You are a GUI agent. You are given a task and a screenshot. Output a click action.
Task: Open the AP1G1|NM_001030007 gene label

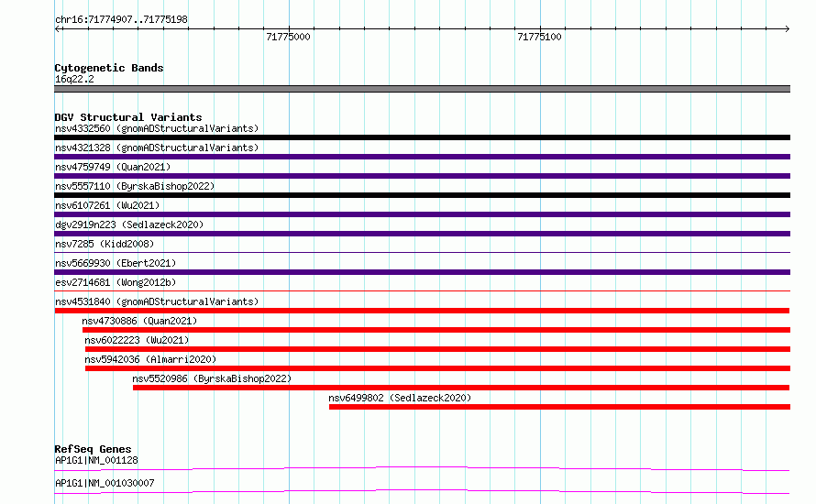pos(105,483)
